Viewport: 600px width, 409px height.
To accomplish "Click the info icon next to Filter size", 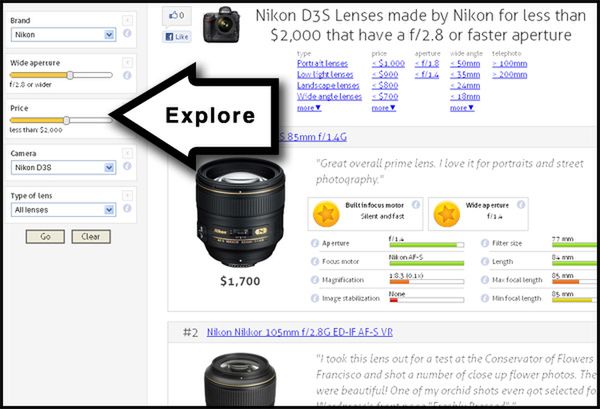I will tap(485, 243).
